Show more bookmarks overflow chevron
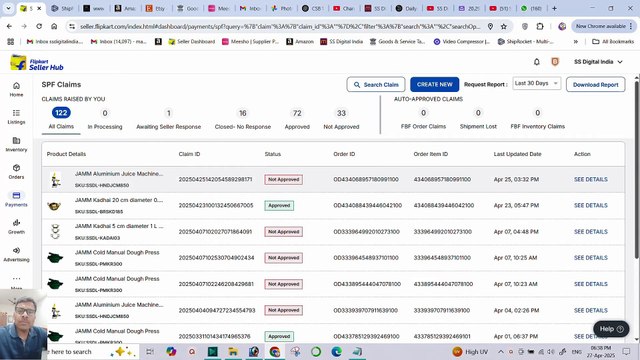Image resolution: width=640 pixels, height=360 pixels. 576,41
